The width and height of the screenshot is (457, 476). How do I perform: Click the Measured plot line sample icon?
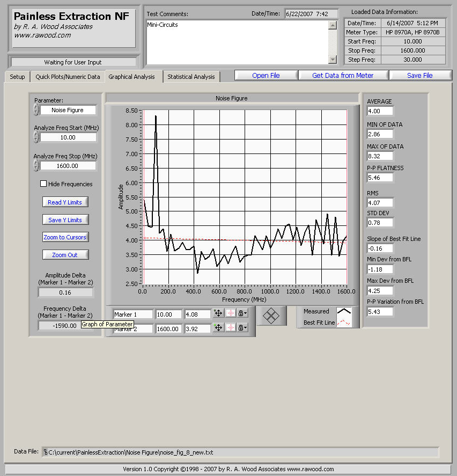pyautogui.click(x=343, y=311)
